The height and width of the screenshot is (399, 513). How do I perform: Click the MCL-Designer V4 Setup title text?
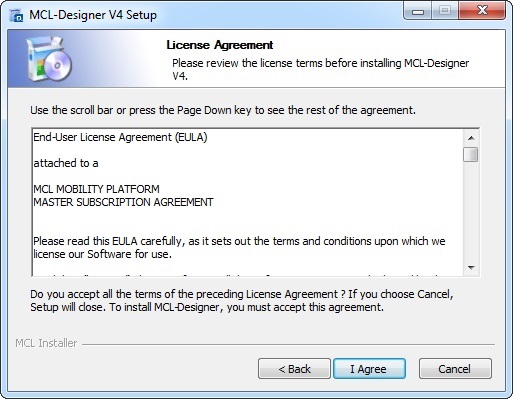point(93,15)
